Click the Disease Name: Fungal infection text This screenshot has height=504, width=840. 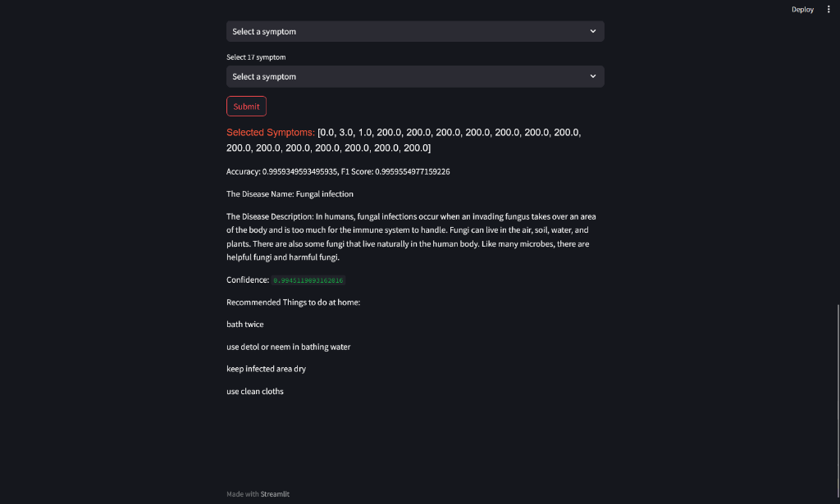(x=290, y=193)
